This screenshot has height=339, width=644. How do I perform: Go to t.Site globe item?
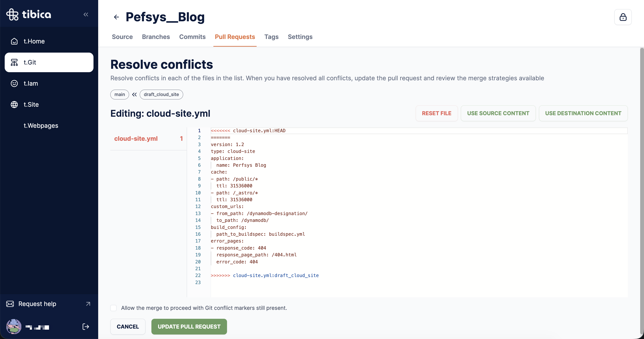31,105
